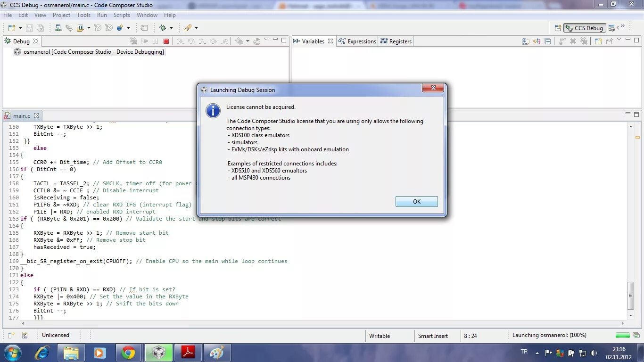The image size is (644, 362).
Task: Switch to the Expressions tab
Action: pyautogui.click(x=357, y=41)
